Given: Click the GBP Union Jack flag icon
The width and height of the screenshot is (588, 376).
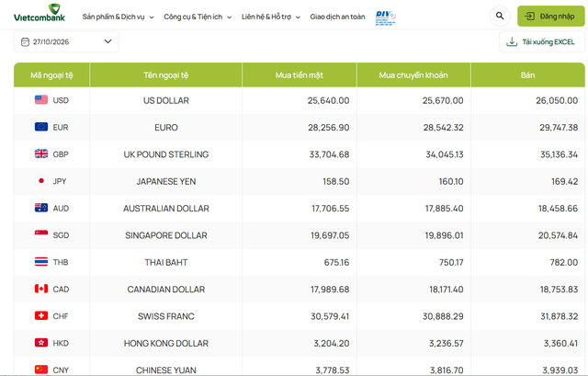Looking at the screenshot, I should (41, 154).
